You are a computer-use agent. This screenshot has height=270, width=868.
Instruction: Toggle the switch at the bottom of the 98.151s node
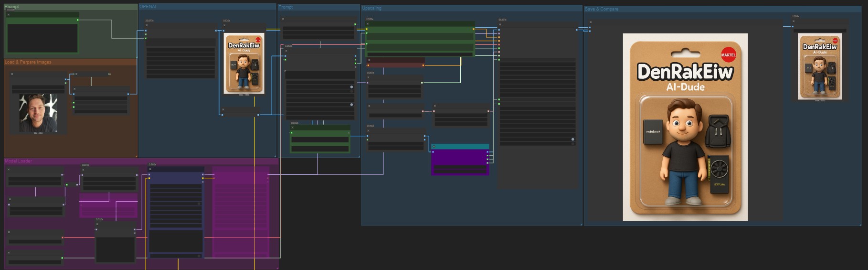(572, 140)
